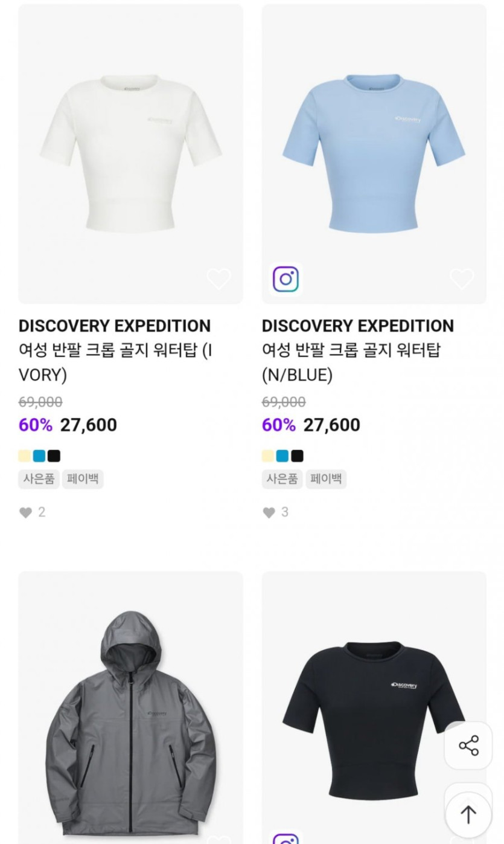Open the 여성 반팔 크롭 골지 워터탑 (N/BLUE) title
This screenshot has width=504, height=844.
351,362
